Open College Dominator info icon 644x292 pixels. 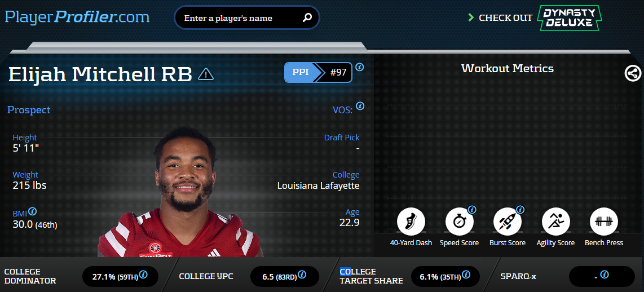click(143, 275)
